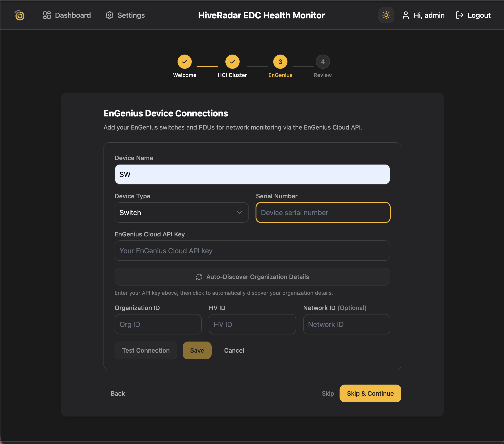Go to the Welcome step checkmark
The image size is (504, 444).
[x=184, y=62]
